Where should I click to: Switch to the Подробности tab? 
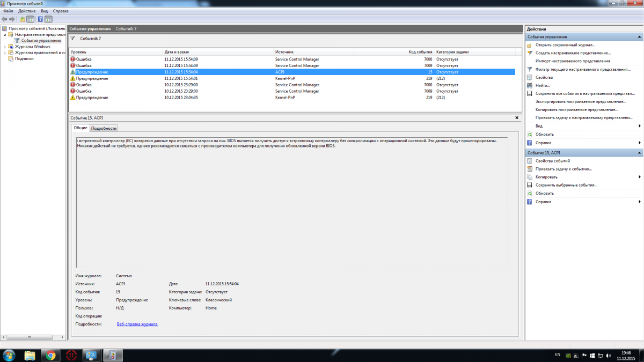[103, 128]
